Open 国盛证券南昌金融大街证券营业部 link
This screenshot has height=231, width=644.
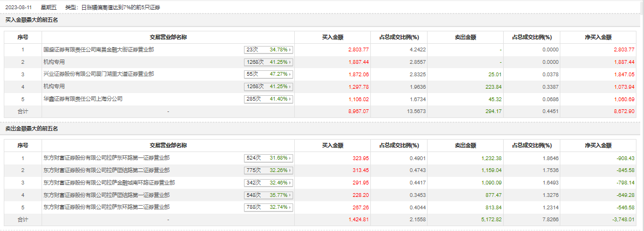(99, 50)
